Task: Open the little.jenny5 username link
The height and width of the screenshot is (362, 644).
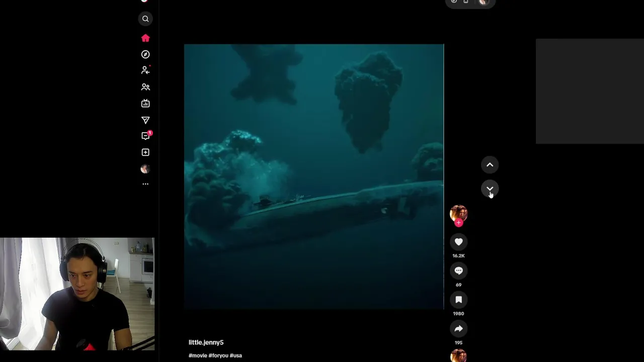Action: [206, 342]
